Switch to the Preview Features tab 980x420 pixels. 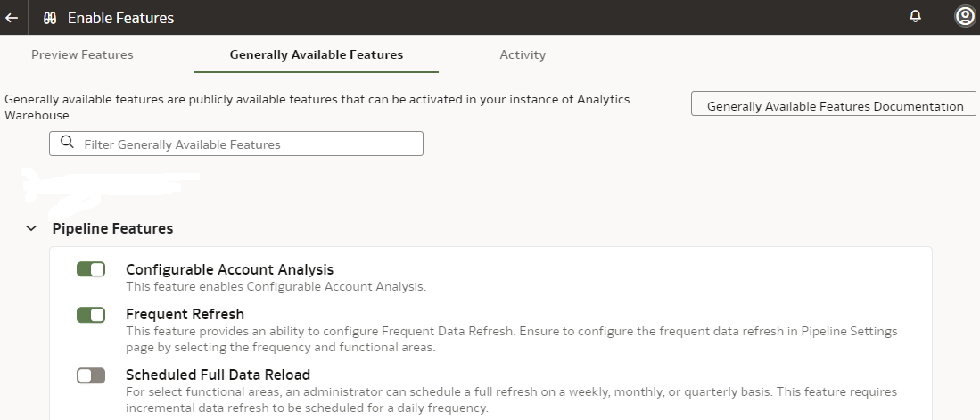click(82, 54)
